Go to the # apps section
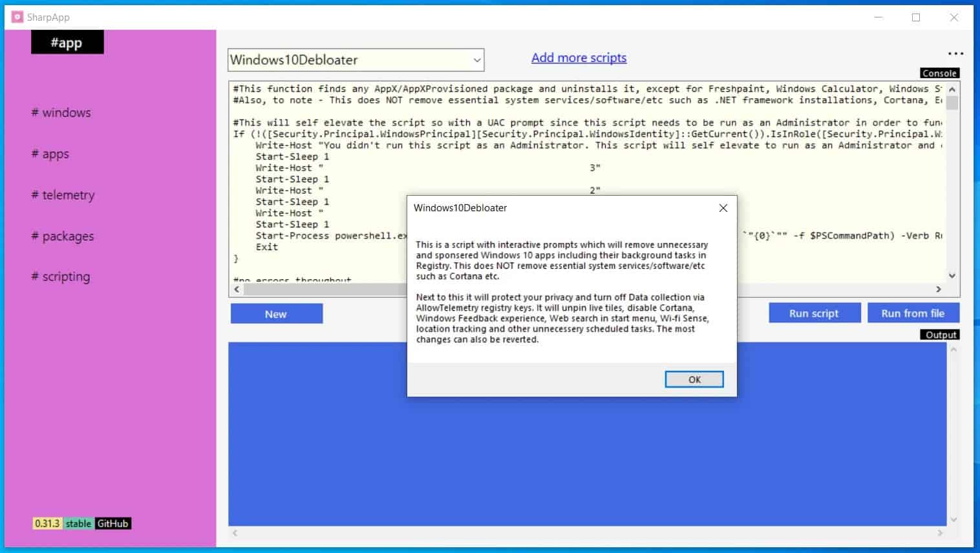The image size is (980, 553). (x=50, y=154)
